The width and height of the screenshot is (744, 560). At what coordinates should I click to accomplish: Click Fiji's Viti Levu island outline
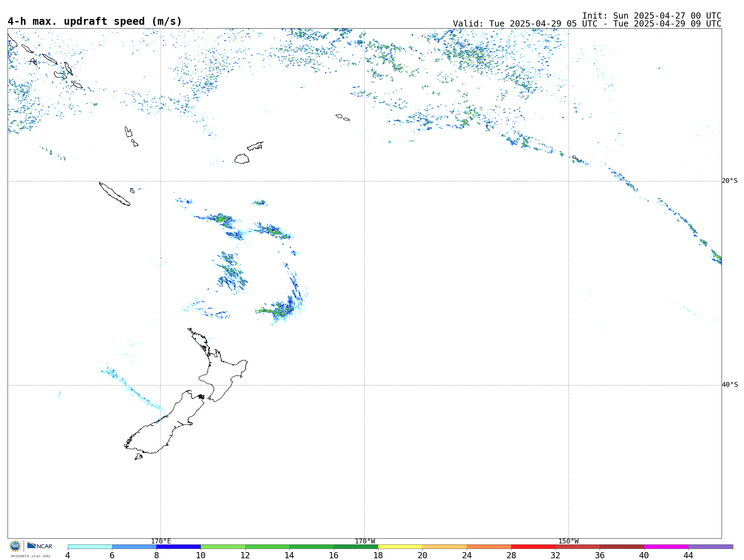coord(242,159)
